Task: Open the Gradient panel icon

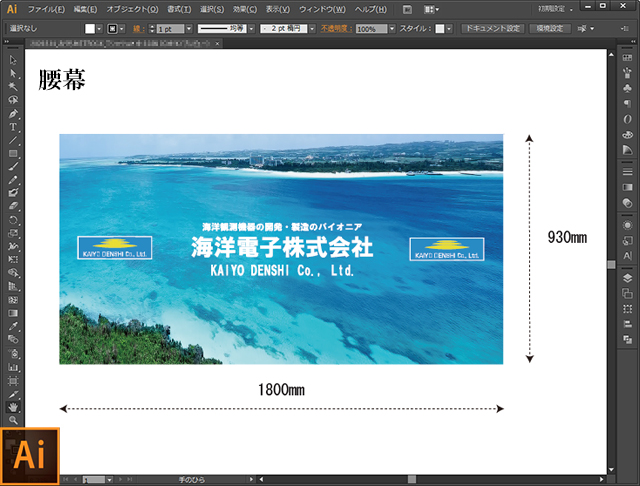Action: point(627,187)
